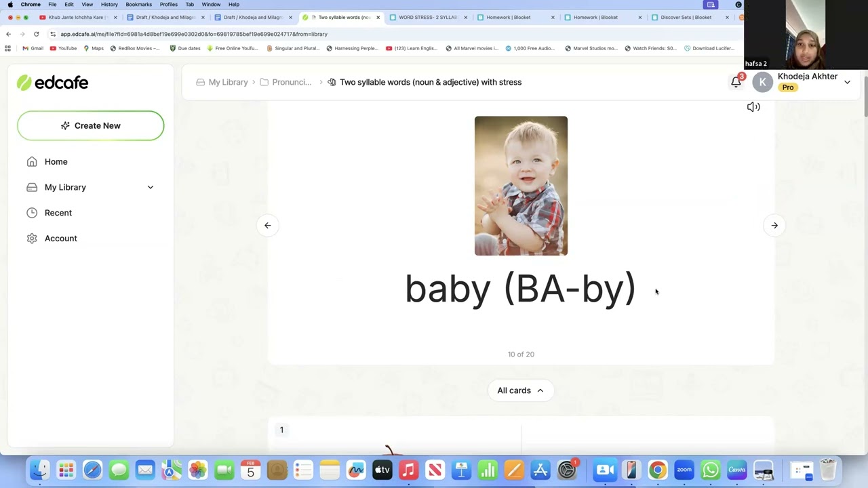This screenshot has height=488, width=868.
Task: Open Music app in the dock
Action: click(x=409, y=470)
